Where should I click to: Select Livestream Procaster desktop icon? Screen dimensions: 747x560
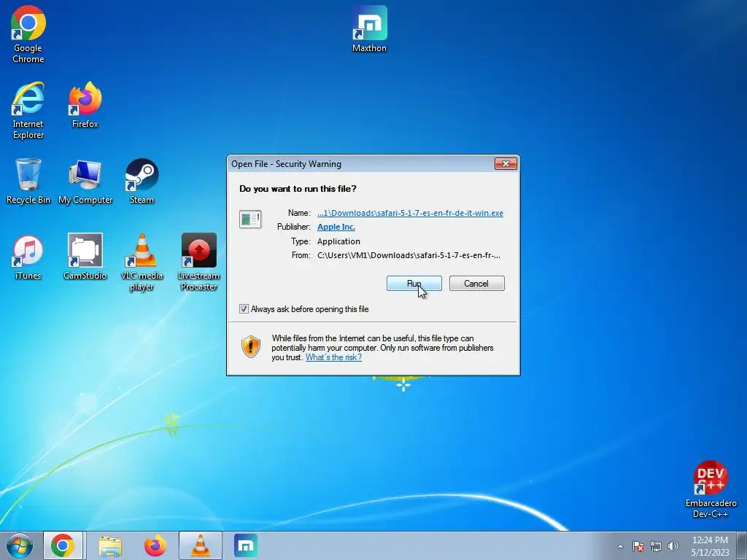point(198,262)
